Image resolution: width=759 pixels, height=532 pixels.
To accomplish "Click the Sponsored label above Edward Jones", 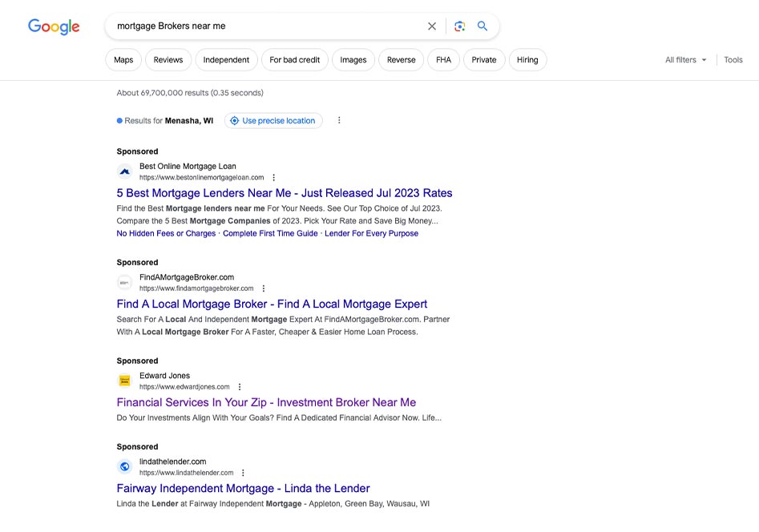I will click(138, 361).
